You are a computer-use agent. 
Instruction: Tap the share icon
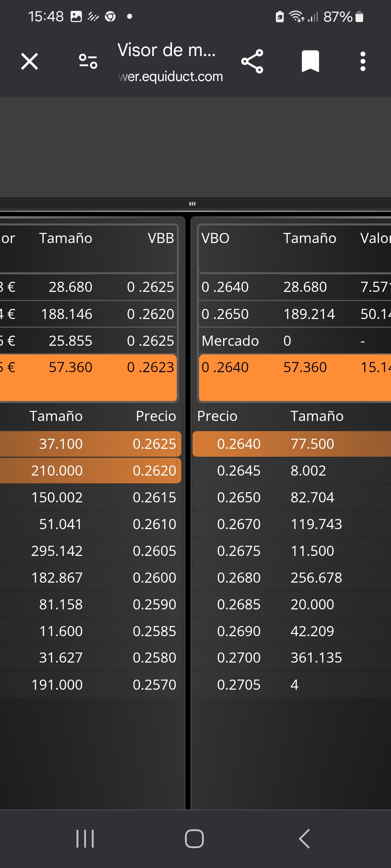(x=252, y=61)
